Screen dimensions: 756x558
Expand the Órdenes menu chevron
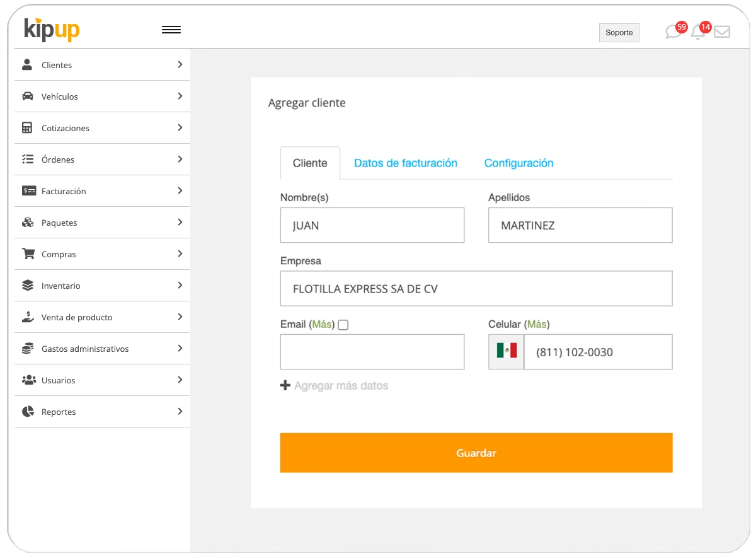(180, 159)
